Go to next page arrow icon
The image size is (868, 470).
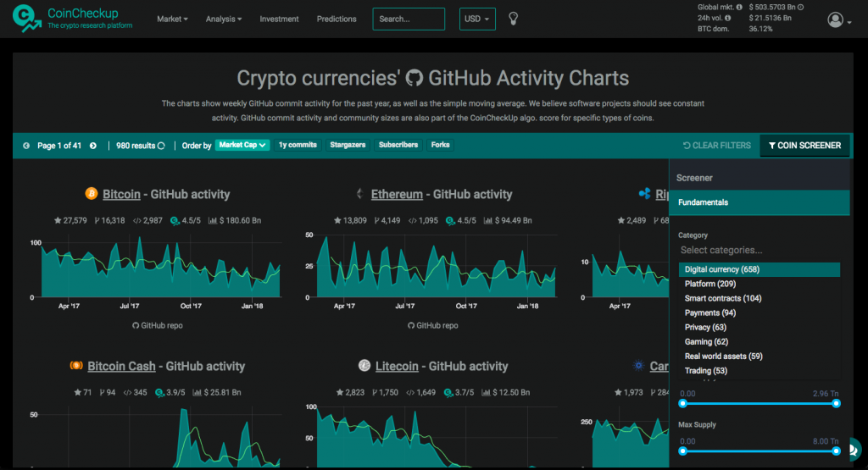pyautogui.click(x=93, y=146)
